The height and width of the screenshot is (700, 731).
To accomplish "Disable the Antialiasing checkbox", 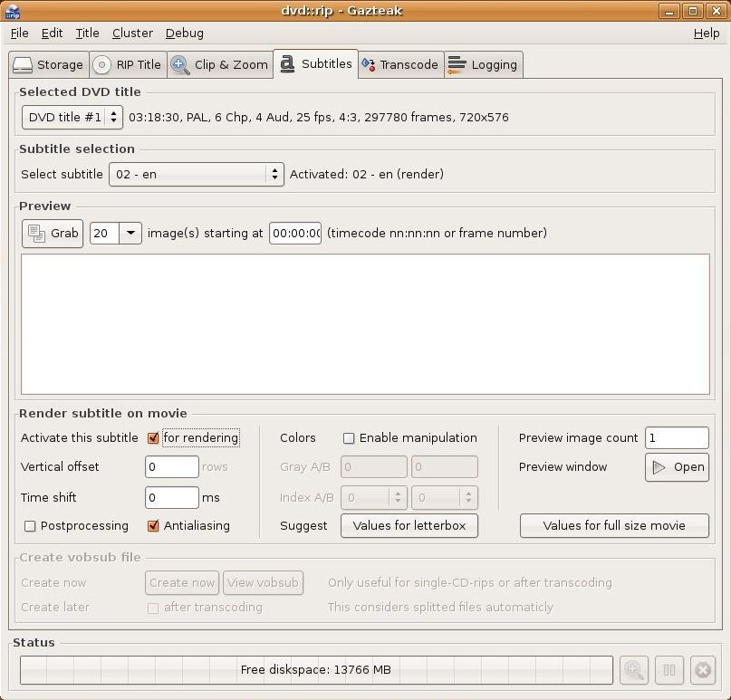I will [153, 526].
